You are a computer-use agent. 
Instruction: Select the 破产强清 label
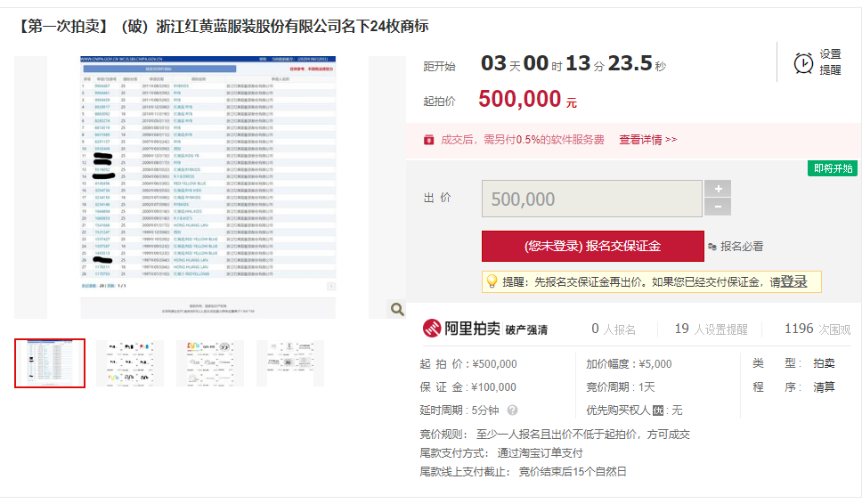[x=526, y=329]
